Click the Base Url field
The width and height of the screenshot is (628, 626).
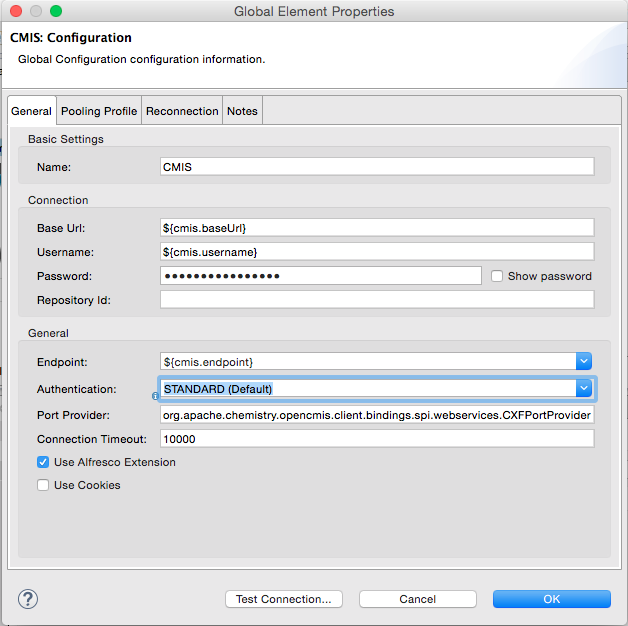[377, 228]
